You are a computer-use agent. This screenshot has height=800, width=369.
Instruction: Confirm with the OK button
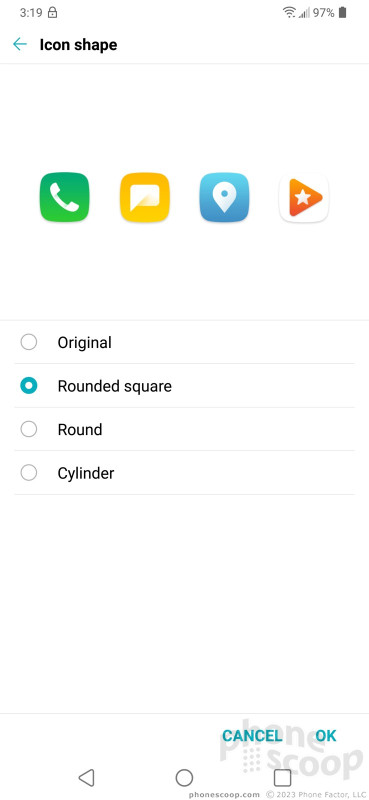pyautogui.click(x=326, y=735)
